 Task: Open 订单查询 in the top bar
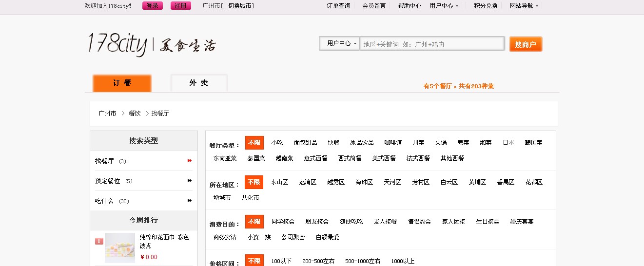point(338,6)
